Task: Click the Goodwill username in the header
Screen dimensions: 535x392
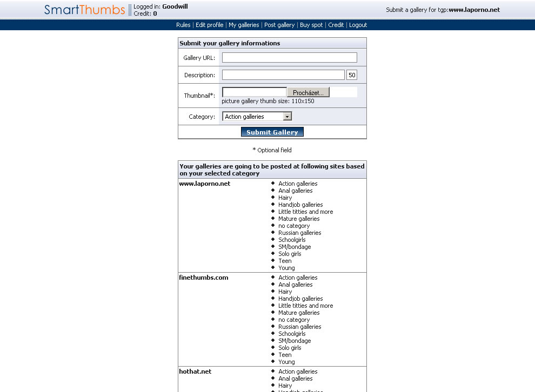Action: [x=175, y=7]
